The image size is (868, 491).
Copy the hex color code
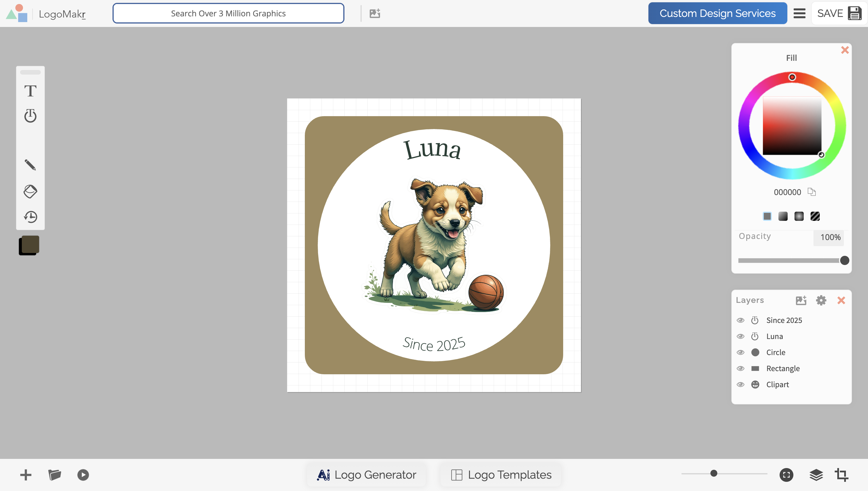pos(811,192)
